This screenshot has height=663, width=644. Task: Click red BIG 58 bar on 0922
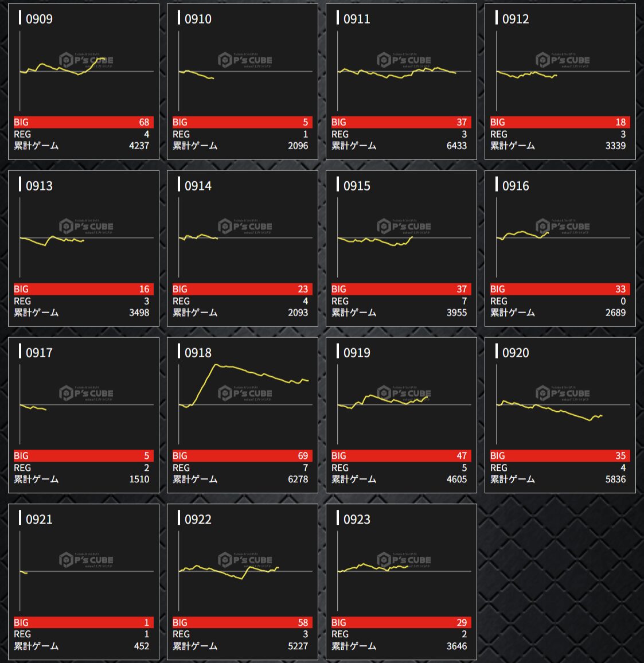click(243, 622)
